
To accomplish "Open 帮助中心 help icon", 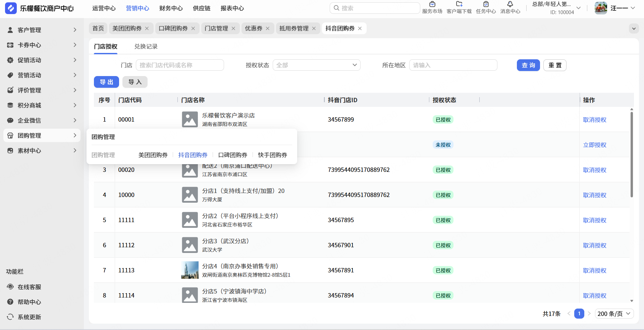I will 10,302.
